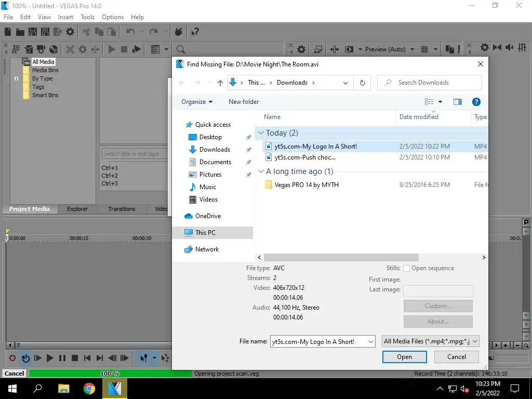Open the view options dropdown in dialog
532x399 pixels.
pos(441,102)
